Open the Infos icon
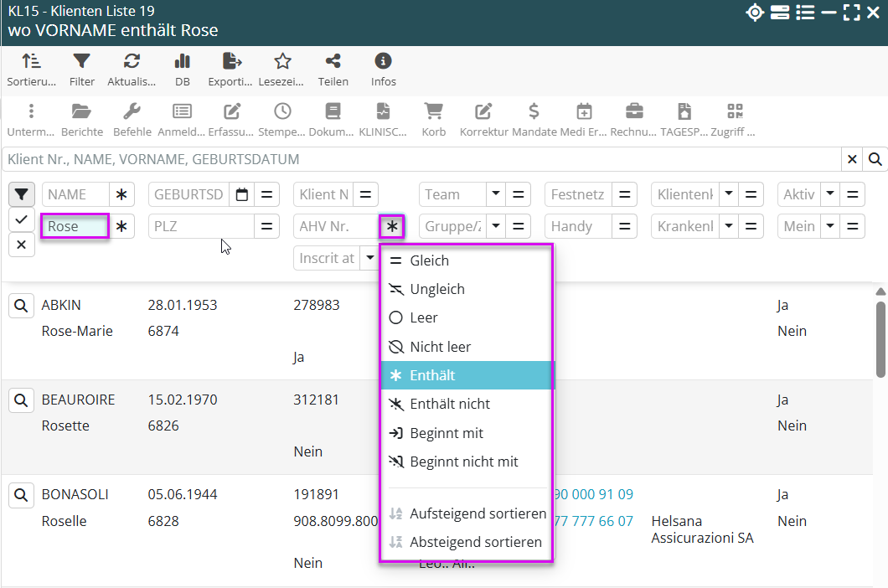Viewport: 888px width, 588px height. [x=383, y=62]
